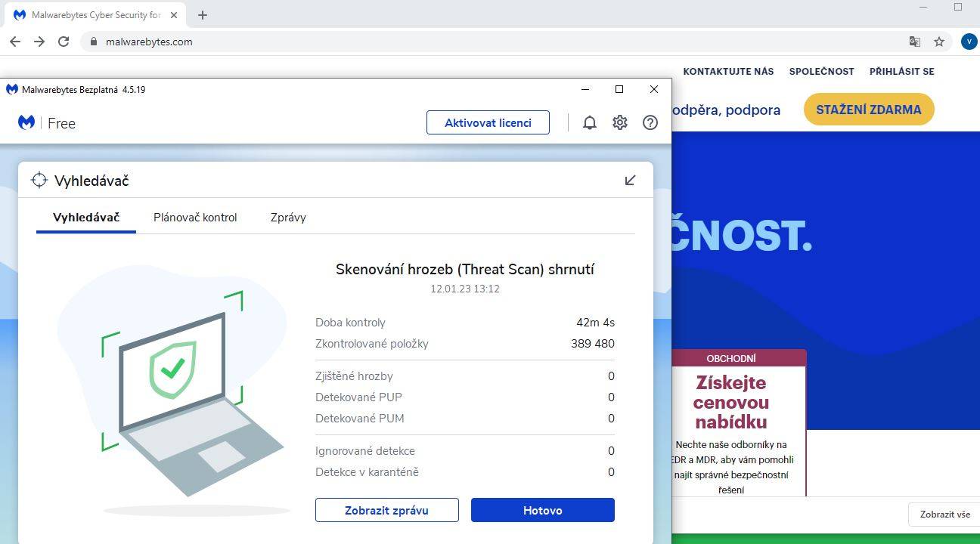Maximize the Malwarebytes window
Image resolution: width=980 pixels, height=544 pixels.
[x=619, y=89]
